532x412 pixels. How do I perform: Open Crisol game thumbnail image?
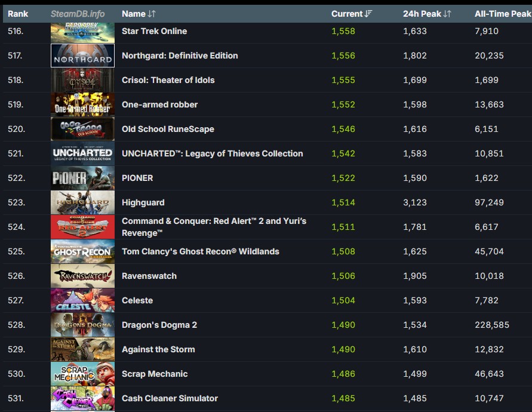point(82,80)
